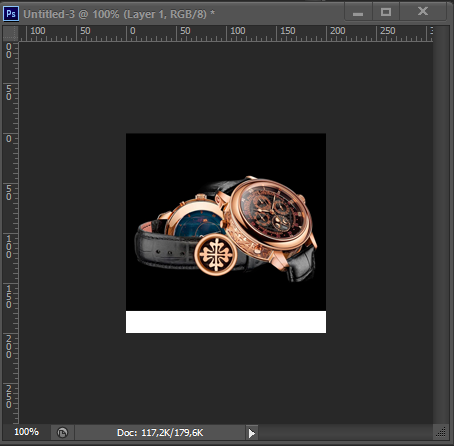Click the status bar export preview icon

[62, 433]
